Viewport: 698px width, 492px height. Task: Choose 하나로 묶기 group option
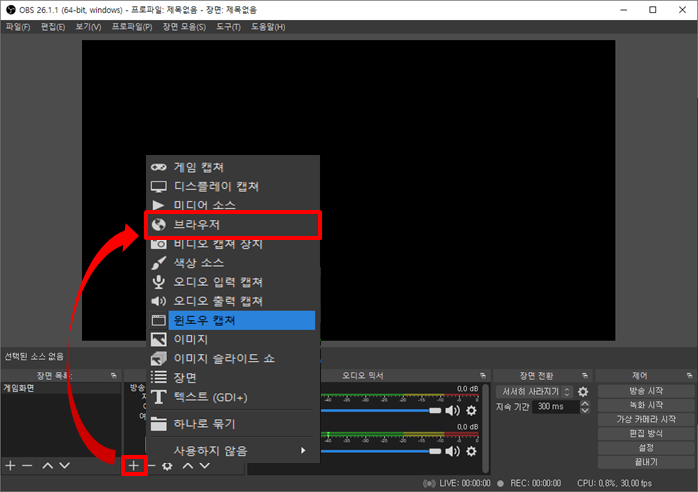233,423
